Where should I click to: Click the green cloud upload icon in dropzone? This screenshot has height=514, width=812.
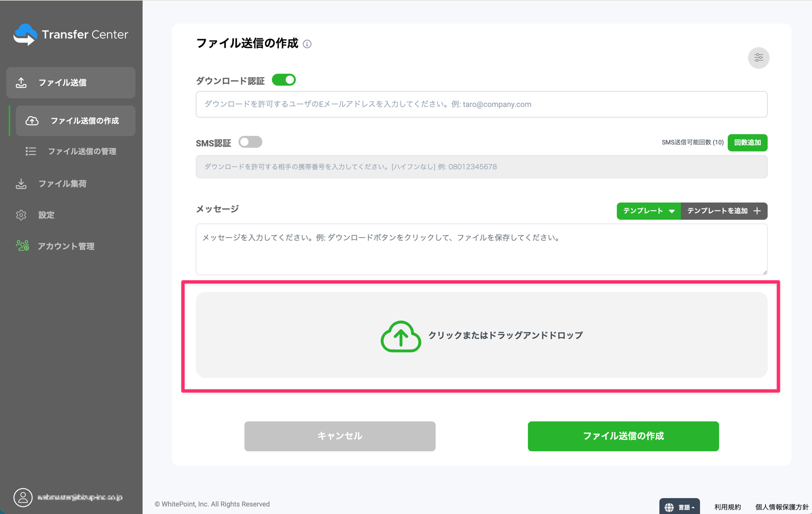click(401, 336)
